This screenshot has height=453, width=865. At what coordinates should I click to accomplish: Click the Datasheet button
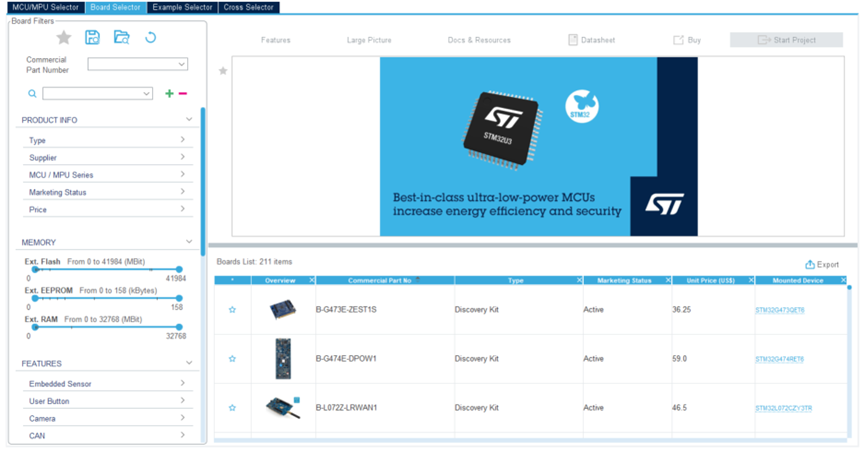[591, 40]
